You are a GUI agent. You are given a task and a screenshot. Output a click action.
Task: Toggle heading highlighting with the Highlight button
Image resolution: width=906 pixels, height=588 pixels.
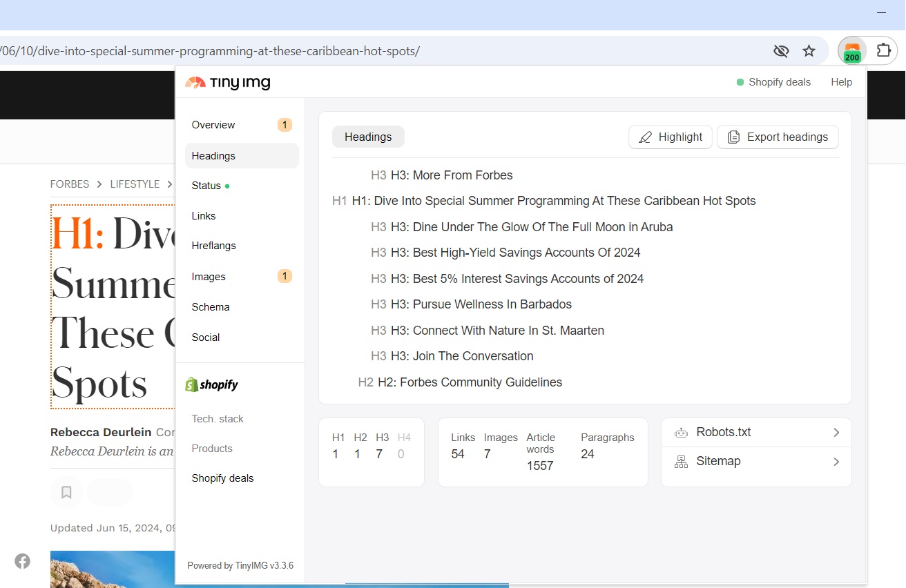click(x=669, y=137)
